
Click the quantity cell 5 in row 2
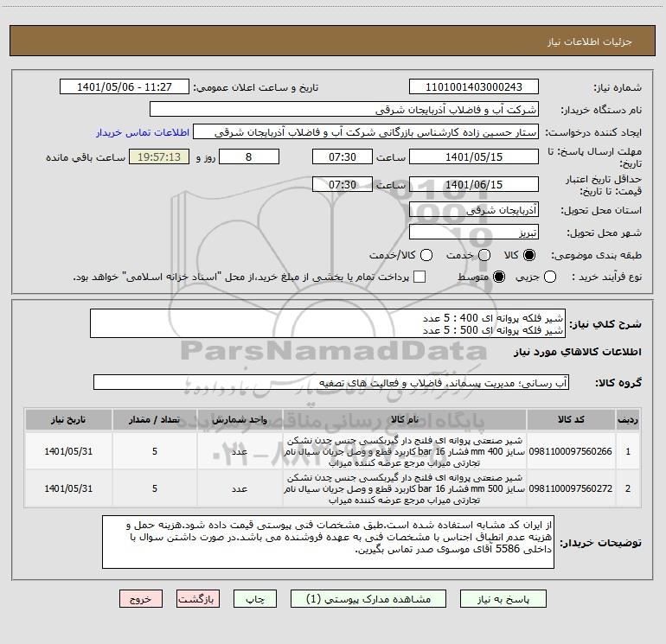[155, 488]
